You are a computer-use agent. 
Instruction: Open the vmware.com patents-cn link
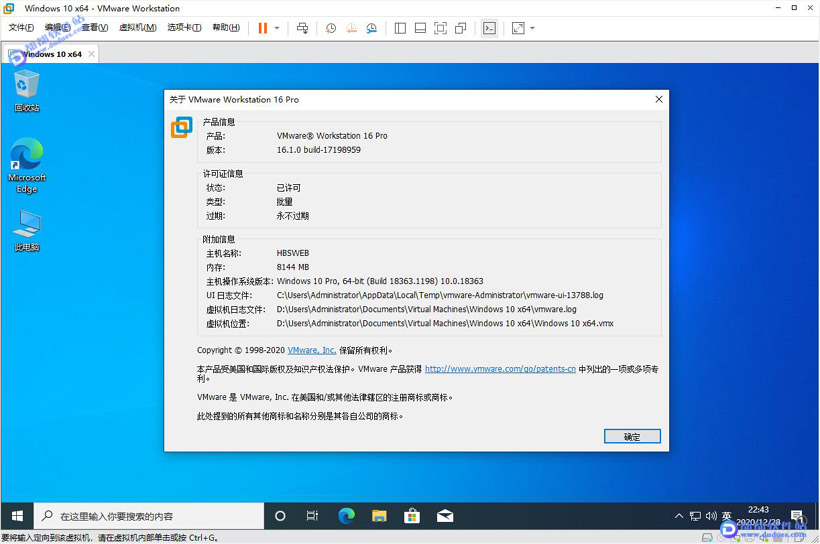click(x=500, y=369)
